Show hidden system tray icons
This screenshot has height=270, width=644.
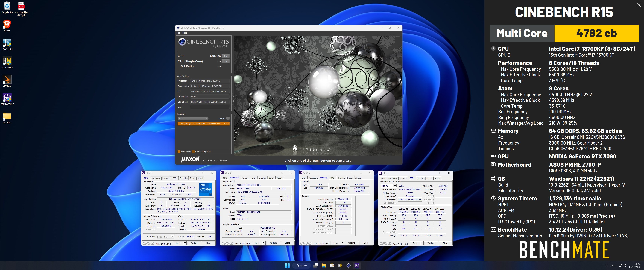(x=607, y=265)
